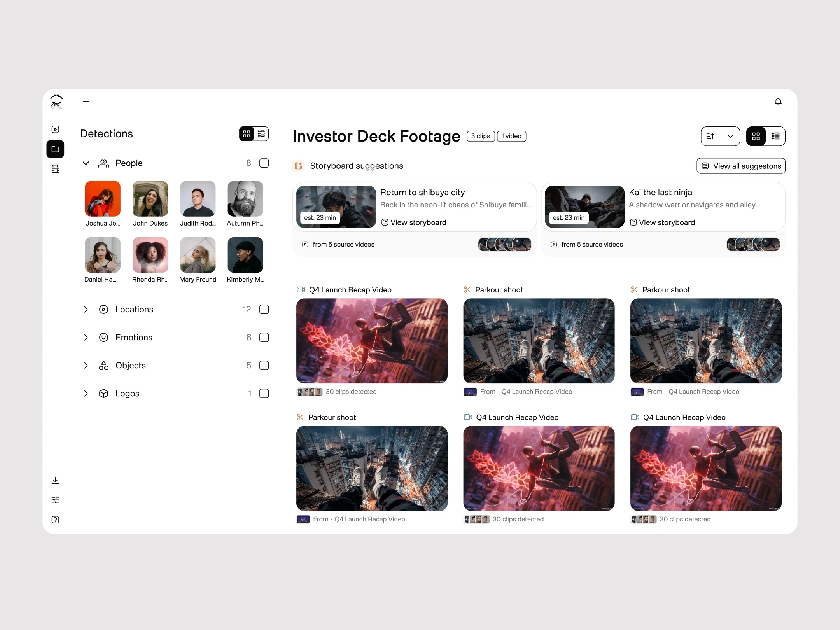Select Rhonda Rh... person thumbnail

click(150, 255)
